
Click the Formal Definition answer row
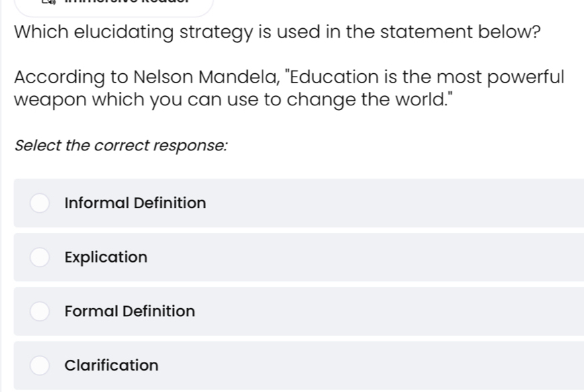click(292, 311)
